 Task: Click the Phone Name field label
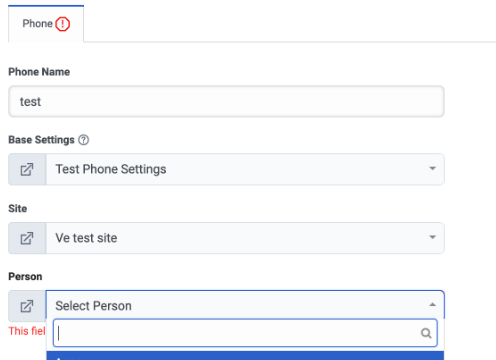[39, 72]
